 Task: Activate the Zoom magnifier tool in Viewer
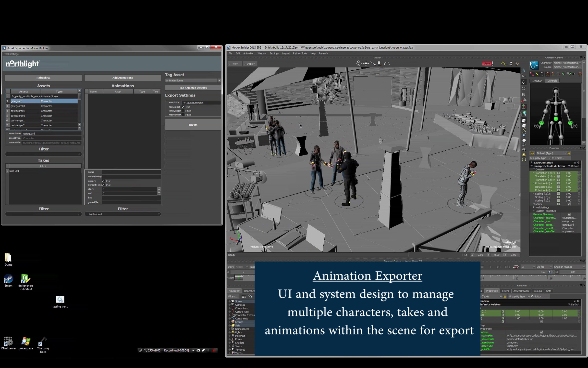coord(380,63)
